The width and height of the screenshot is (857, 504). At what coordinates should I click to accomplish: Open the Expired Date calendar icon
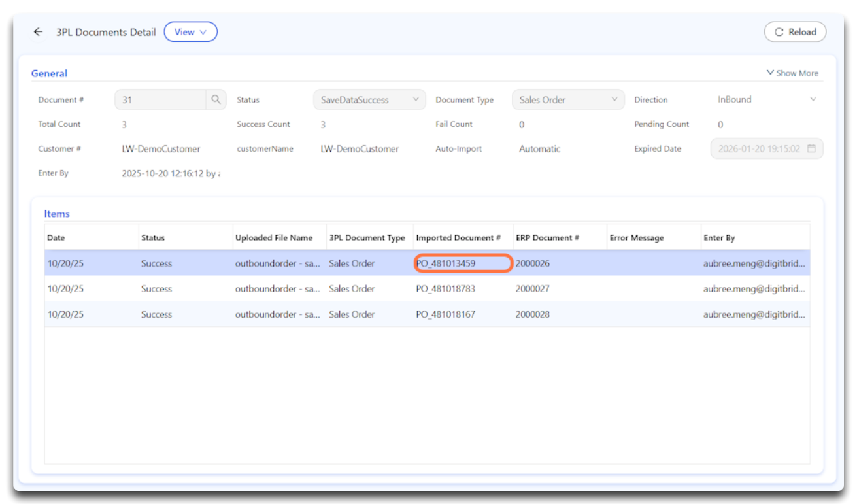(x=811, y=149)
